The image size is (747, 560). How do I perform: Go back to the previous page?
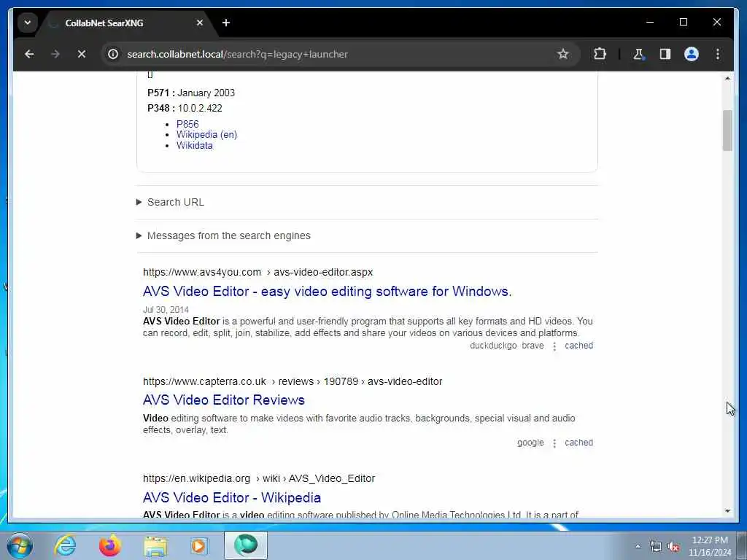click(29, 54)
